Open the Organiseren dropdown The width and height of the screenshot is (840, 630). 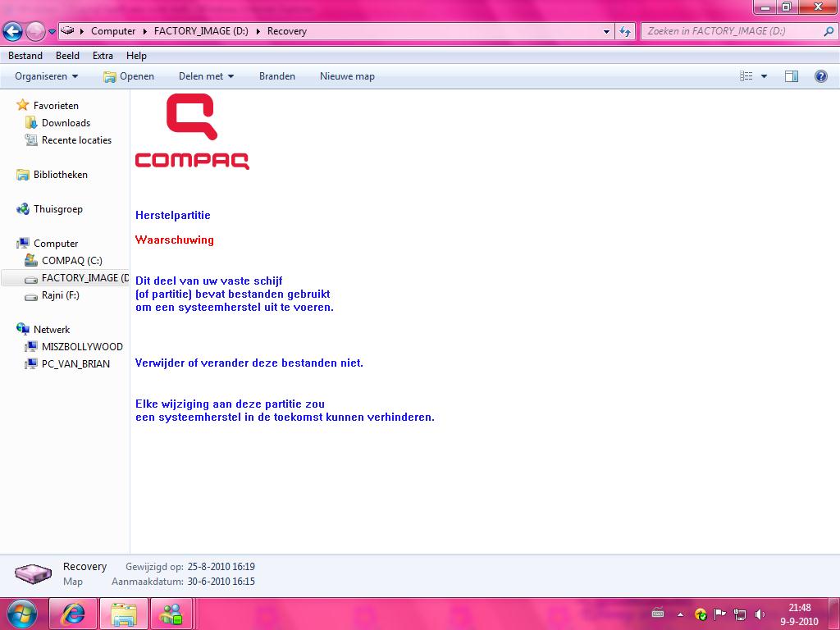click(47, 76)
